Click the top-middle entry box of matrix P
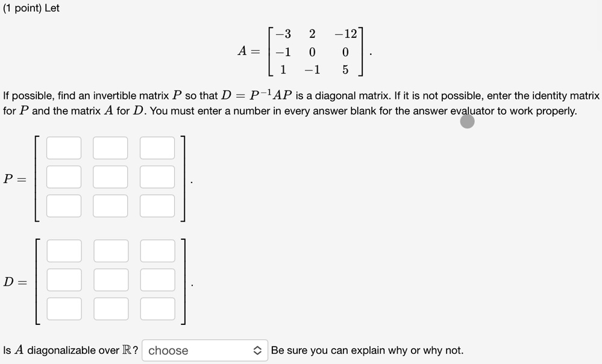This screenshot has height=364, width=602. [x=110, y=148]
